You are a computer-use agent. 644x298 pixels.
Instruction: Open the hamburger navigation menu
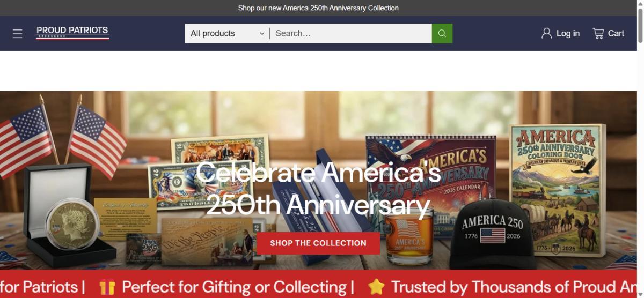tap(18, 34)
